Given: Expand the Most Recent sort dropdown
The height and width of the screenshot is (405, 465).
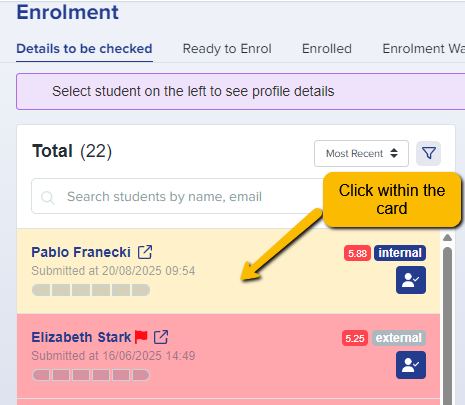Looking at the screenshot, I should pyautogui.click(x=361, y=154).
